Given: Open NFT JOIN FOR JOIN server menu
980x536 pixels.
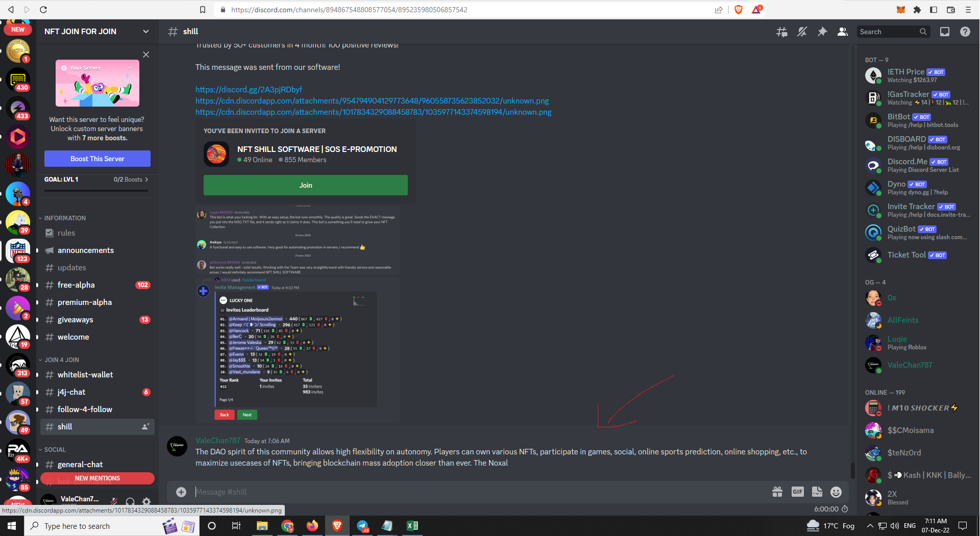Looking at the screenshot, I should click(97, 31).
